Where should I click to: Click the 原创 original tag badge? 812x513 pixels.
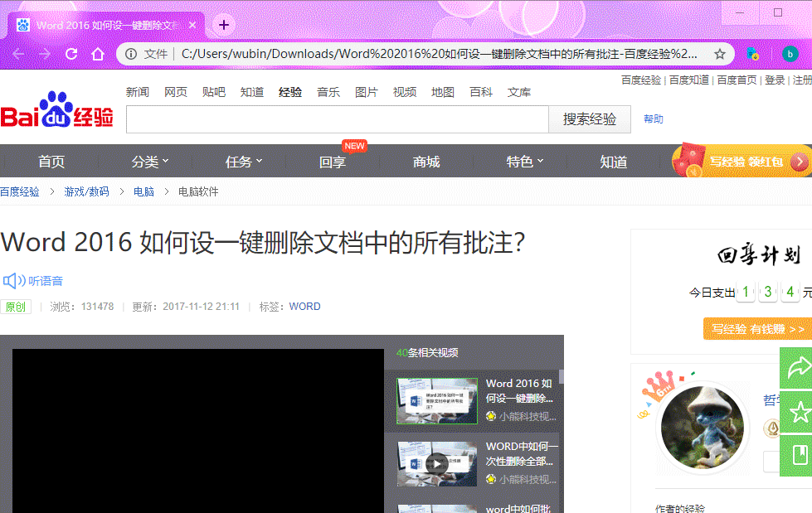coord(16,307)
